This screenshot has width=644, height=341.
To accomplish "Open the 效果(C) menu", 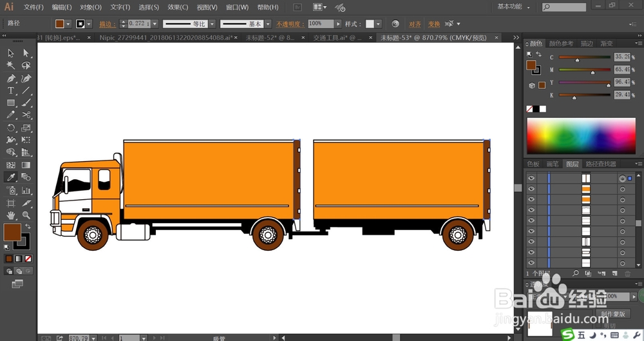I will coord(178,7).
